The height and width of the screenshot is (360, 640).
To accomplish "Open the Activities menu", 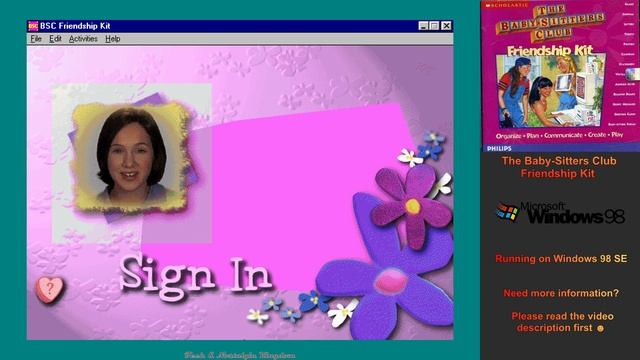I will pos(83,39).
